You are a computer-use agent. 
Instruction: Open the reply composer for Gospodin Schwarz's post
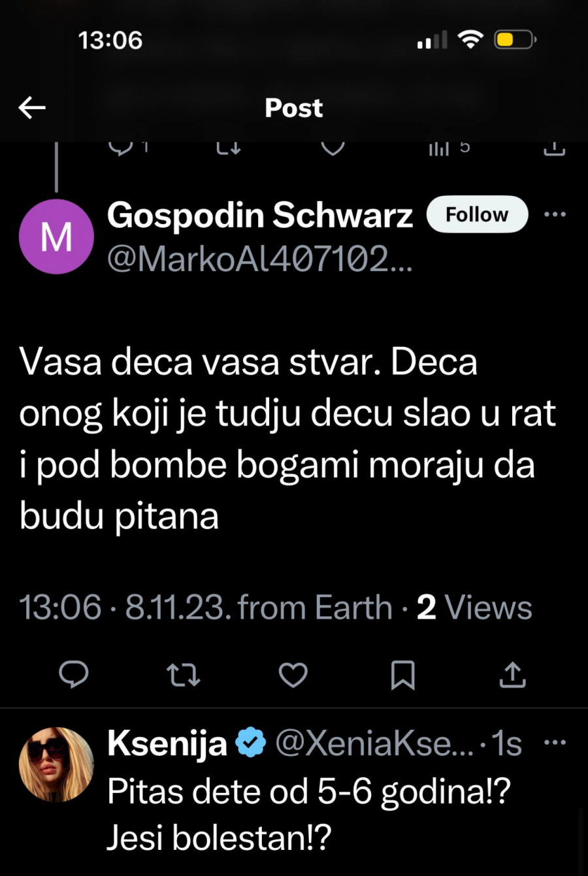[73, 675]
